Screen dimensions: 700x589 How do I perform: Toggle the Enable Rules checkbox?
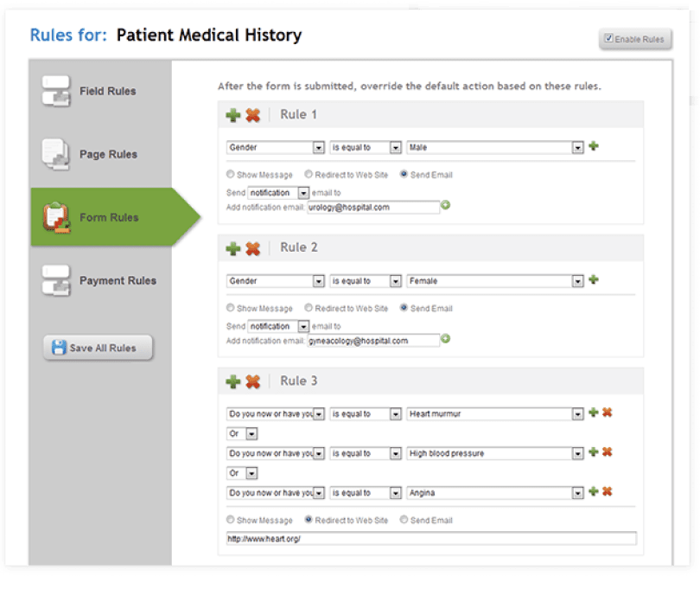(608, 38)
